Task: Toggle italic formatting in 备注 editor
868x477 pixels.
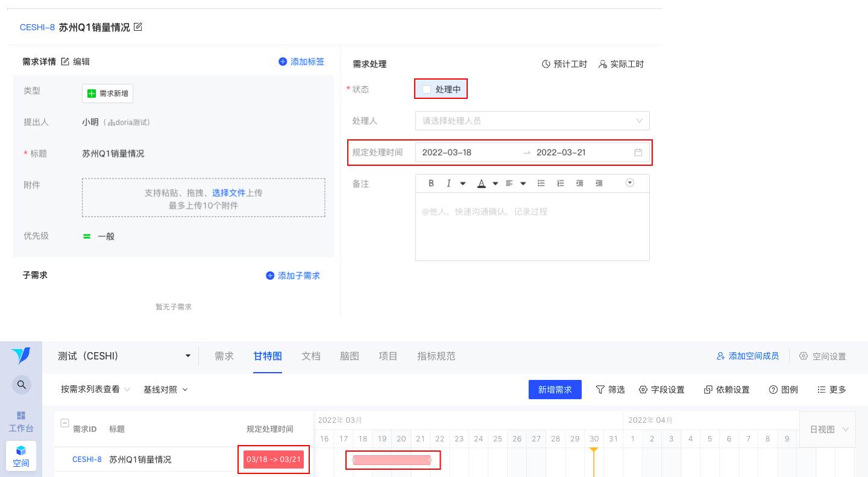Action: pos(448,183)
